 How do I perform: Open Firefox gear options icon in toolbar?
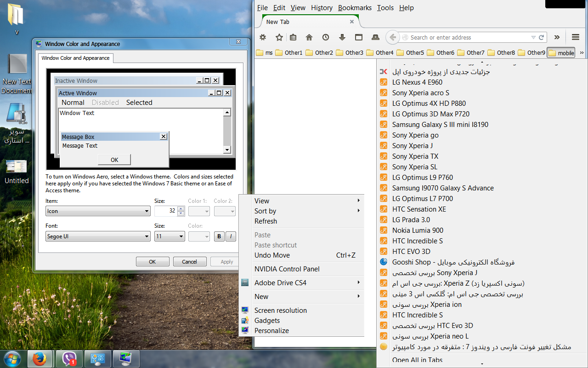click(x=263, y=37)
